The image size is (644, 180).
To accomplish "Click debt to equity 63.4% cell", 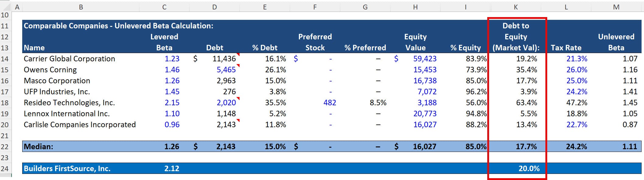I will tap(527, 103).
